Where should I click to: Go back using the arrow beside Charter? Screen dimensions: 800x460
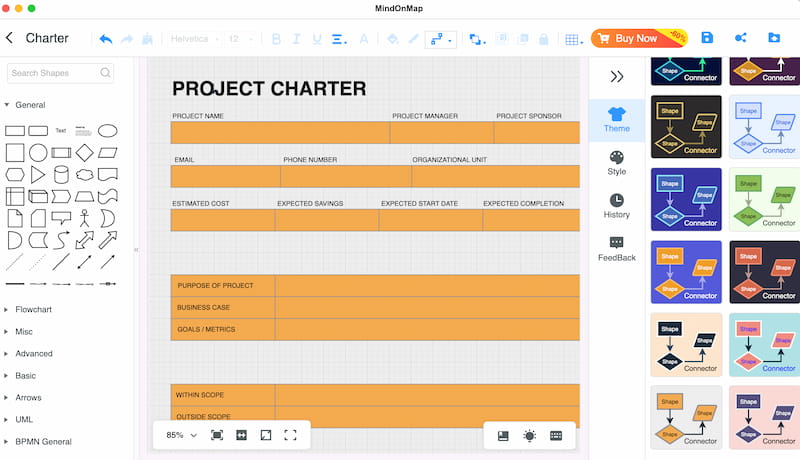9,38
